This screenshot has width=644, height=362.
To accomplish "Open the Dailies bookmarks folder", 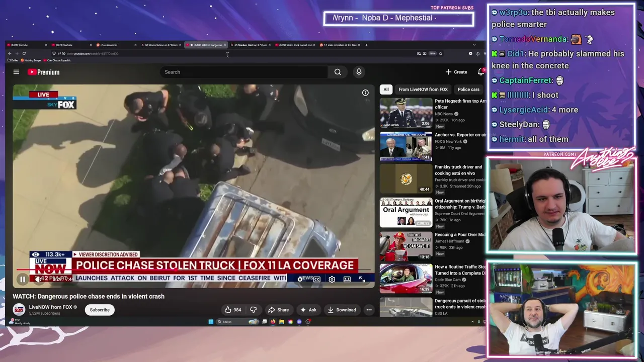I will 13,60.
